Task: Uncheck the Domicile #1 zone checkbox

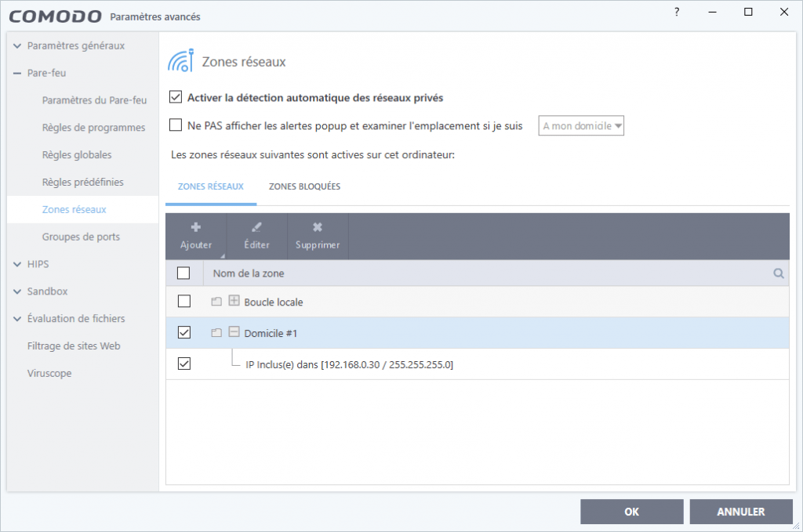Action: (x=184, y=332)
